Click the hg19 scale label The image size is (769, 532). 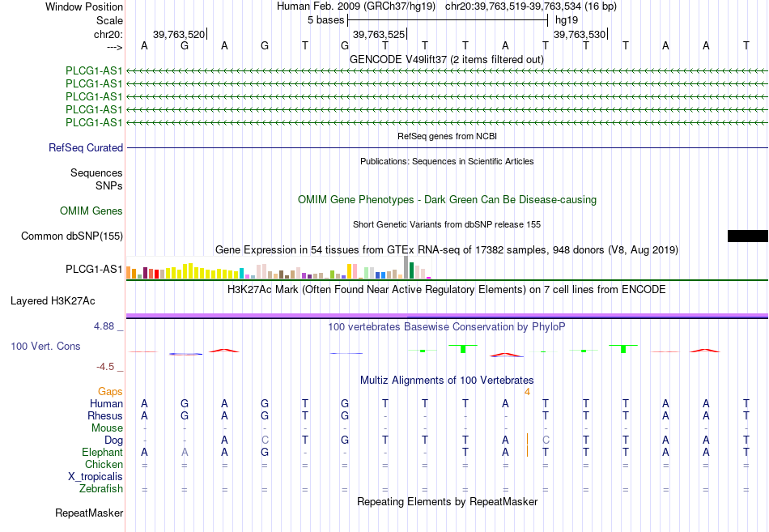point(567,20)
